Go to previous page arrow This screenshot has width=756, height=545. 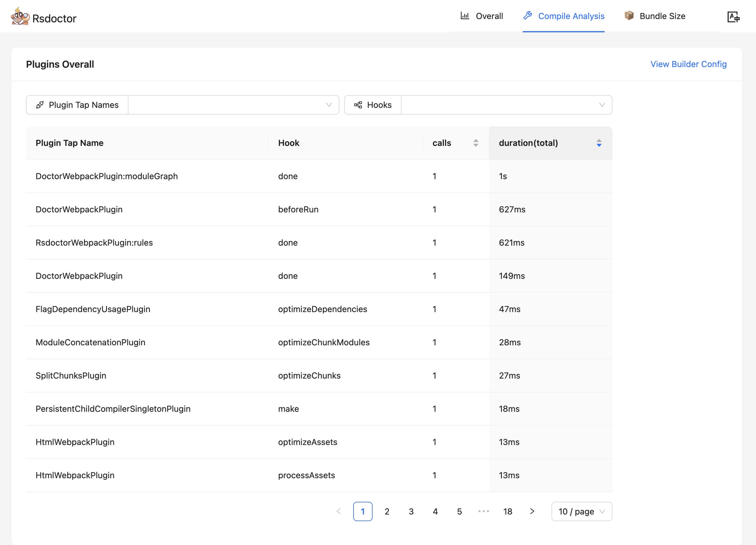(x=339, y=511)
